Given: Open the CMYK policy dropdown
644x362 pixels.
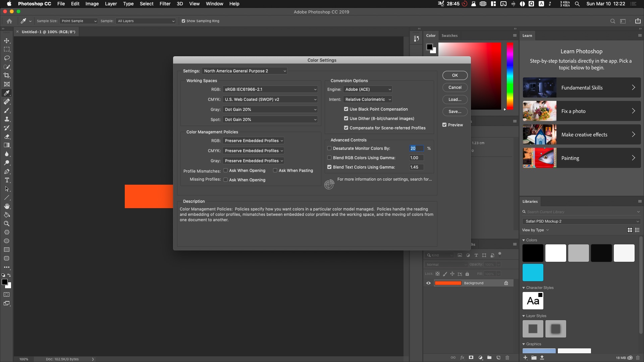Looking at the screenshot, I should coord(254,151).
